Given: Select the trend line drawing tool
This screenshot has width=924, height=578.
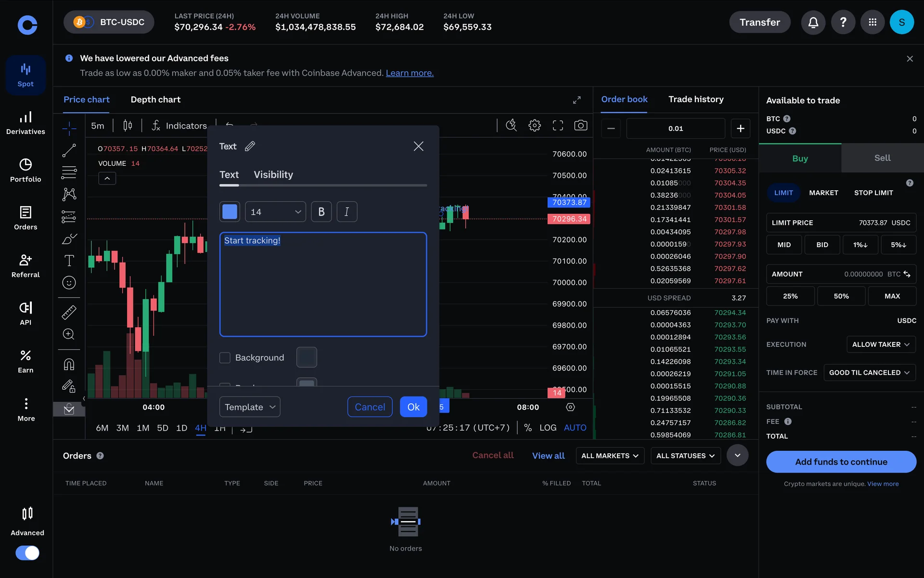Looking at the screenshot, I should click(x=69, y=150).
